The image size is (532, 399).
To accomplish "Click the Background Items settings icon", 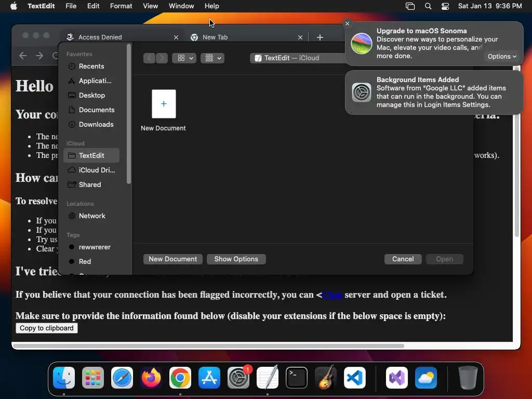I will click(362, 92).
